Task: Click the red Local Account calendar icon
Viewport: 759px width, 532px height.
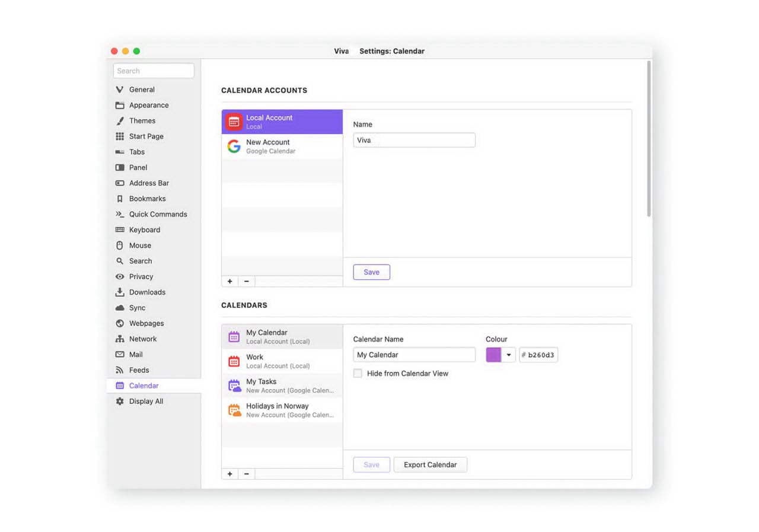Action: (234, 122)
